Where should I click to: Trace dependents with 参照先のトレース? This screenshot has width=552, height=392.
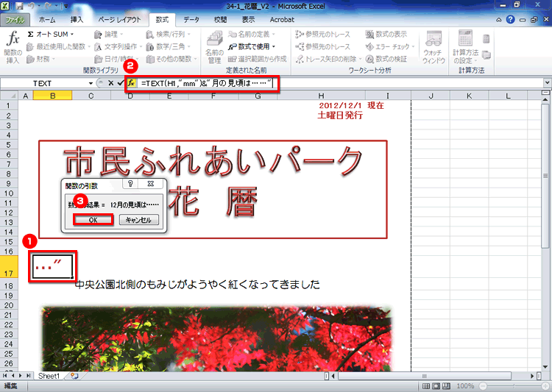(322, 46)
